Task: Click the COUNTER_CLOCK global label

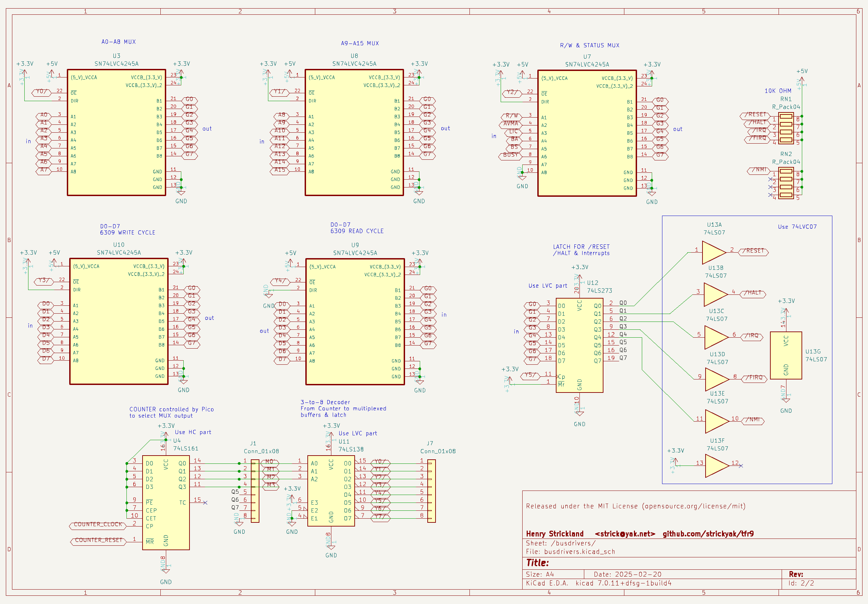Action: pos(98,526)
